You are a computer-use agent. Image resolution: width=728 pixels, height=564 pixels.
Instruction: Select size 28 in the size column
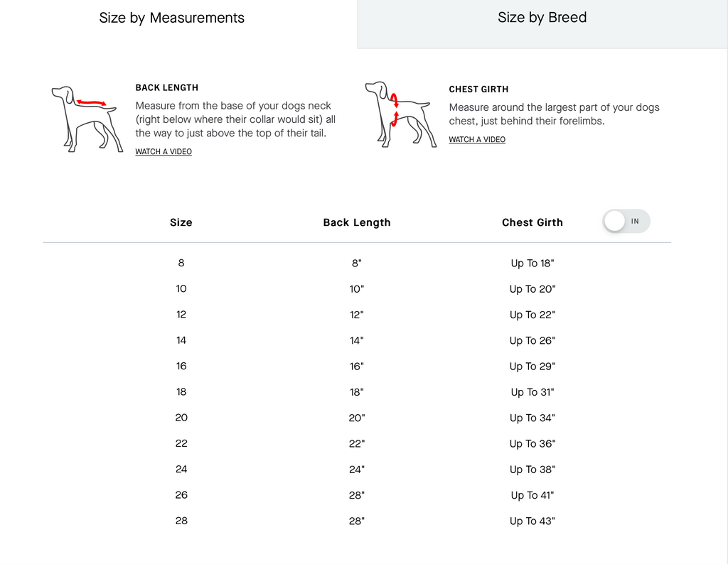point(181,521)
